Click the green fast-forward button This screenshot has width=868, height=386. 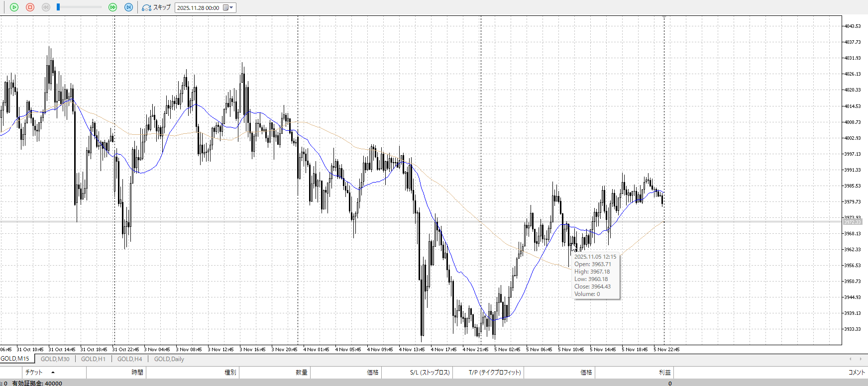click(x=112, y=7)
